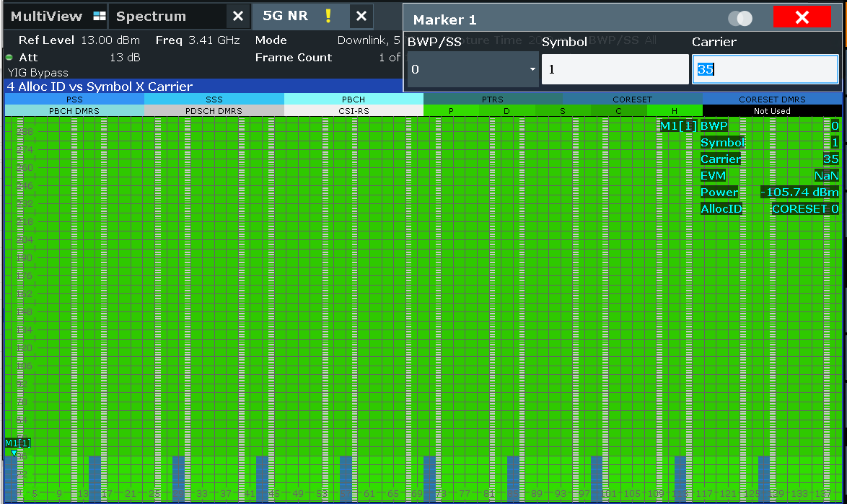The height and width of the screenshot is (504, 847).
Task: Click the CORESET legend swatch
Action: coord(633,100)
